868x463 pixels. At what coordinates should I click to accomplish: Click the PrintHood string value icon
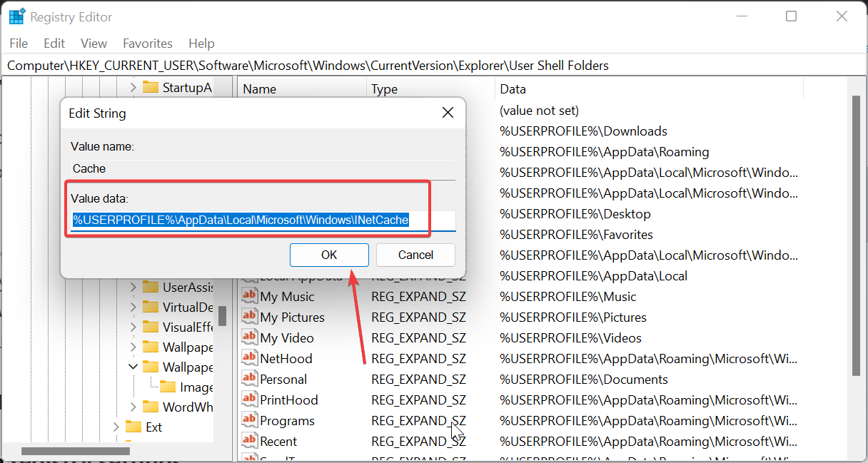click(x=249, y=400)
